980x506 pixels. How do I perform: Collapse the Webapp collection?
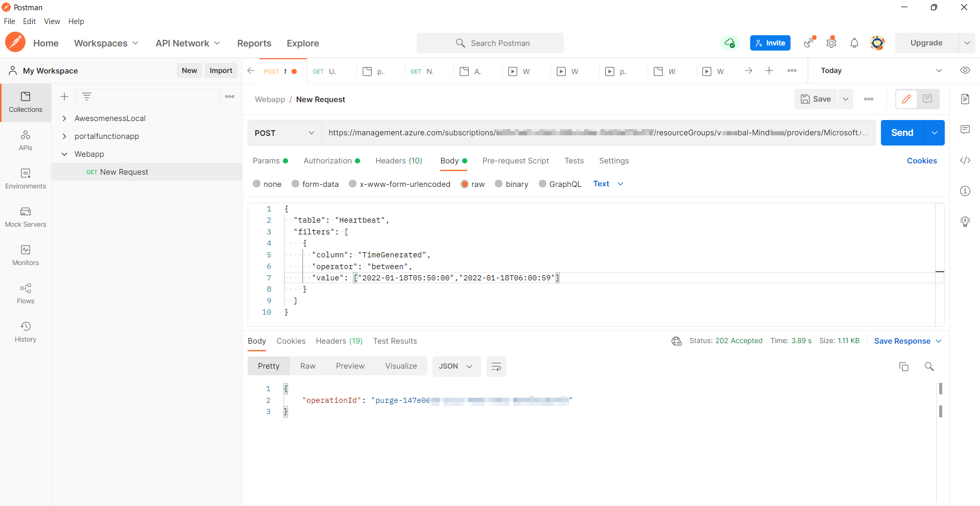click(x=64, y=154)
